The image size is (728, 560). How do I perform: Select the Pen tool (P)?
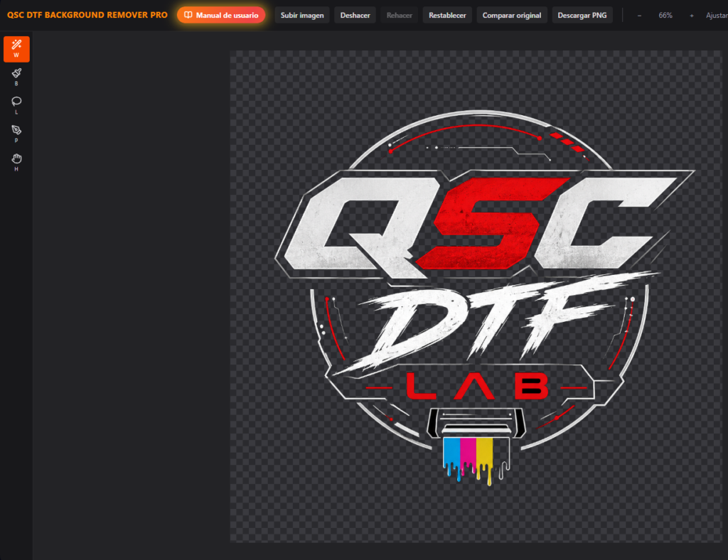(x=16, y=134)
